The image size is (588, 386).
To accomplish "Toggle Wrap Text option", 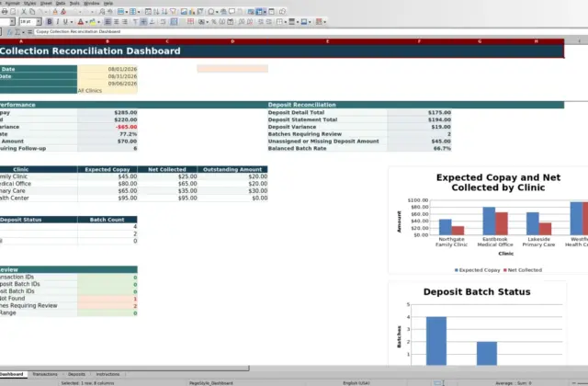I will pyautogui.click(x=163, y=22).
